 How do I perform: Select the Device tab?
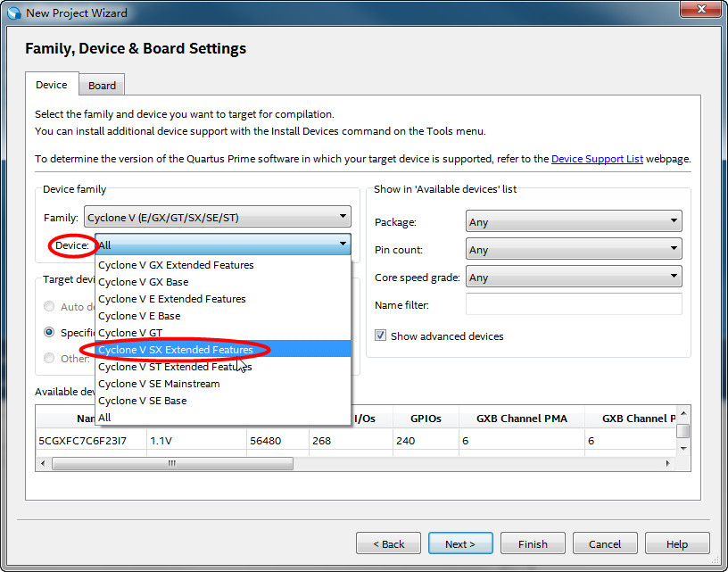pyautogui.click(x=52, y=85)
